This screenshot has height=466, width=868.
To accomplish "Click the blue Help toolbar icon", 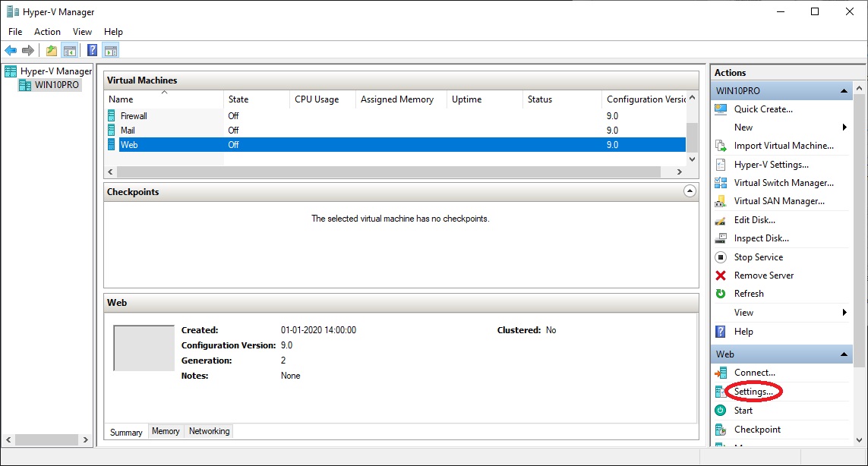I will point(93,51).
